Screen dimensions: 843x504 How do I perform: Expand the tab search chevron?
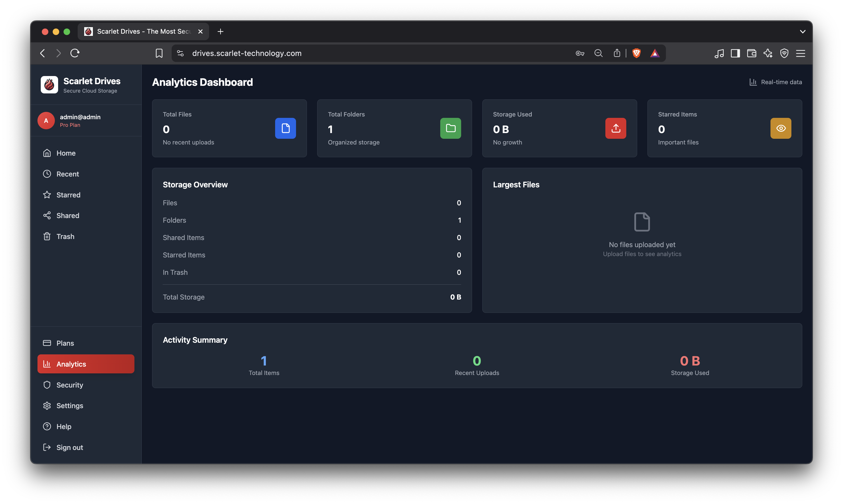pyautogui.click(x=803, y=31)
